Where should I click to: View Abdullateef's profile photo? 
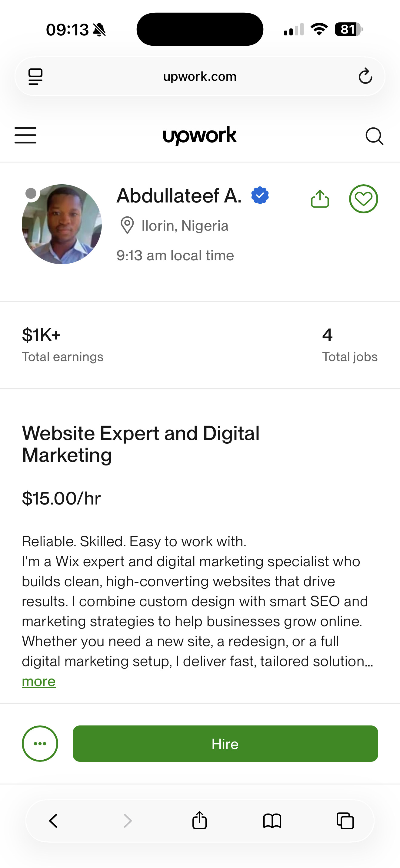coord(62,224)
